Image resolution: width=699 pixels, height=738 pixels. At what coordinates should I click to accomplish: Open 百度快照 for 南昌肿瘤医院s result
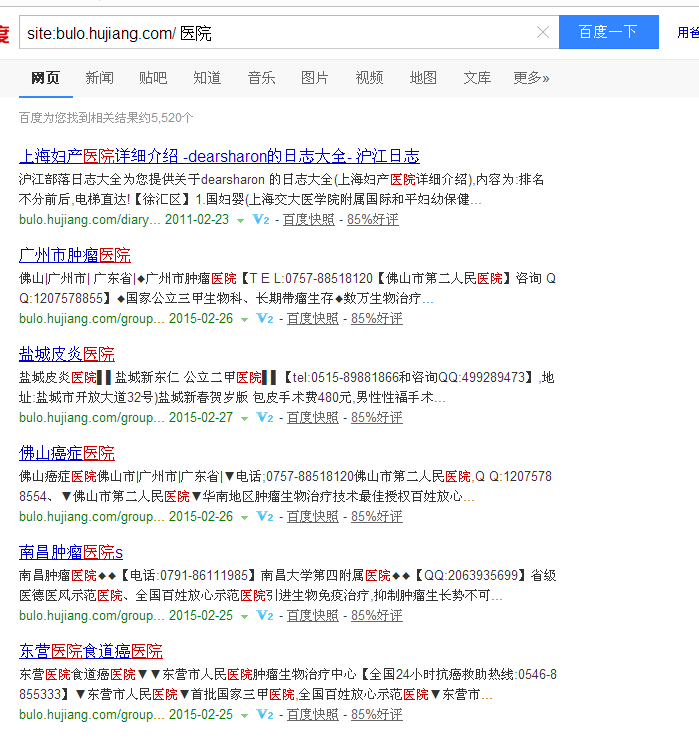coord(313,616)
